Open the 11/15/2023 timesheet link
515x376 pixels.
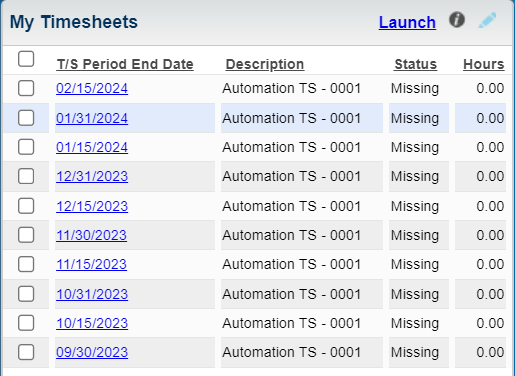[x=91, y=264]
